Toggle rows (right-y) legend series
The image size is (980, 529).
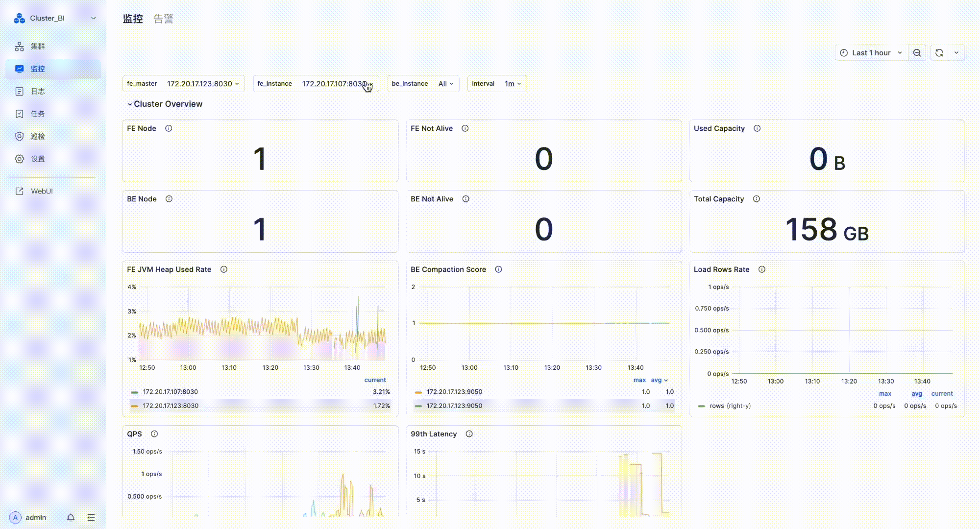tap(730, 406)
